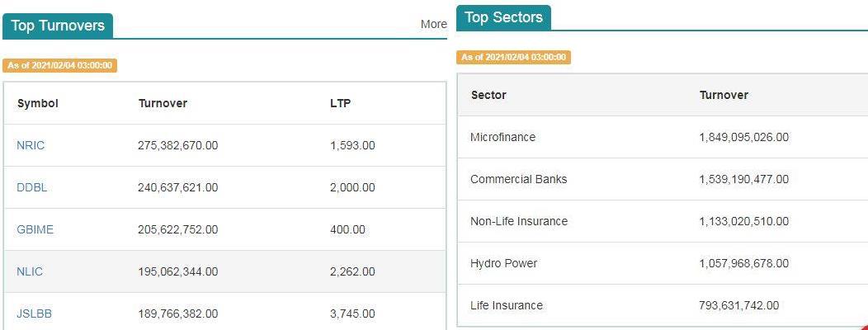868x330 pixels.
Task: Open the DDBL symbol link
Action: [31, 188]
